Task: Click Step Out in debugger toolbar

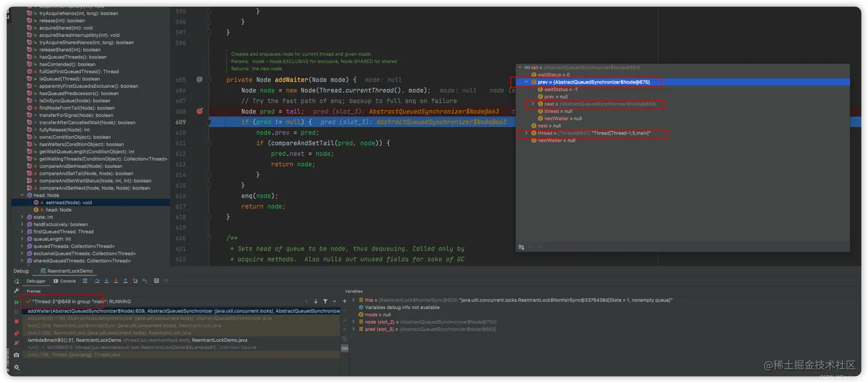Action: pyautogui.click(x=126, y=281)
